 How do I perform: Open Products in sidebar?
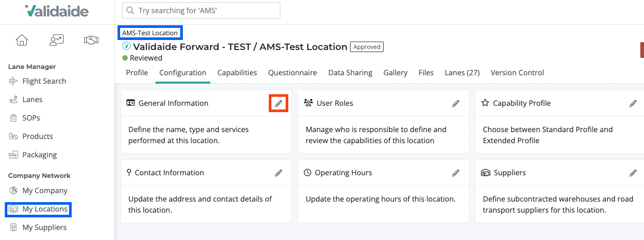coord(37,136)
